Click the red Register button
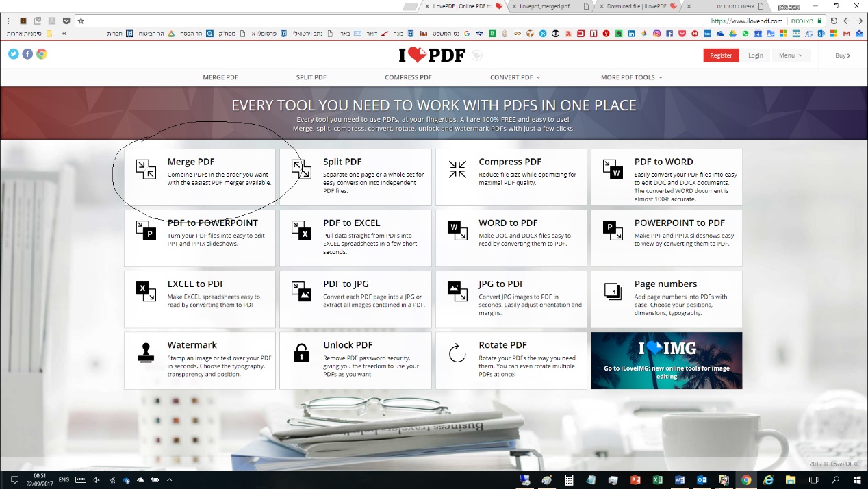 pyautogui.click(x=721, y=55)
